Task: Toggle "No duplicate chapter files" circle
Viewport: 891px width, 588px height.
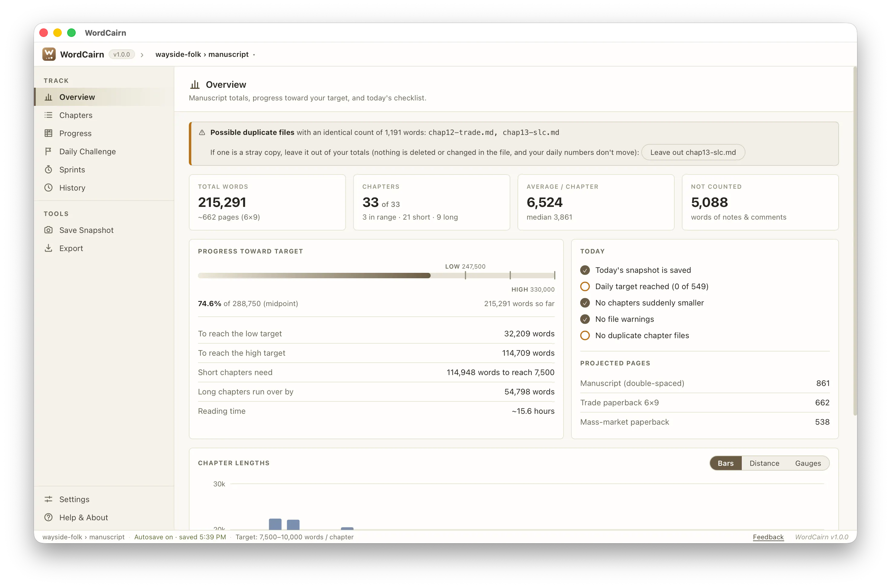Action: tap(585, 335)
